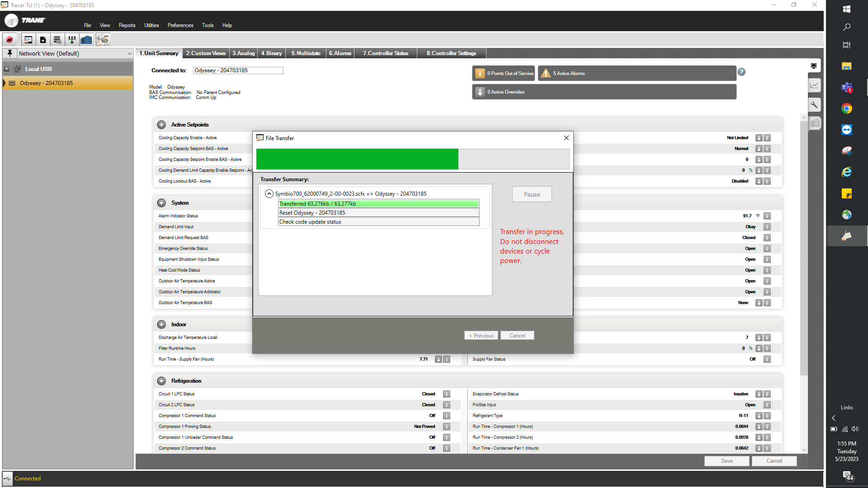Open TeamViewer from the taskbar
The width and height of the screenshot is (868, 488).
847,130
